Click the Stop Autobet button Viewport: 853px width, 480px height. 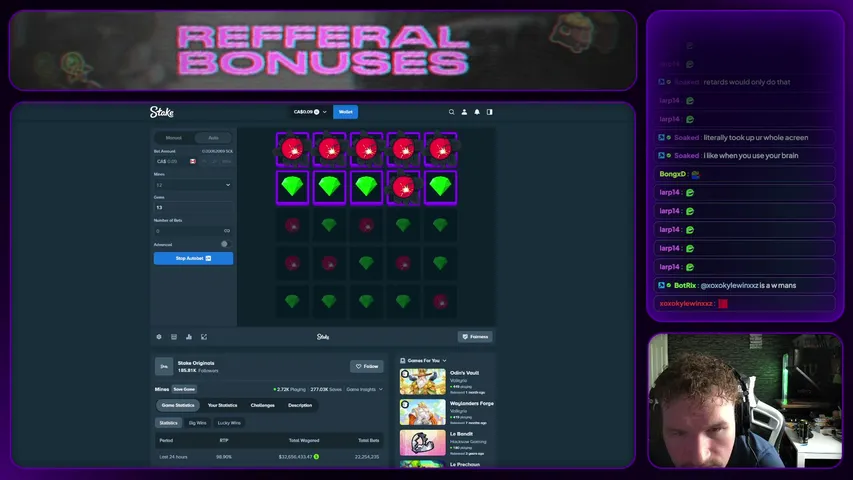pos(193,258)
